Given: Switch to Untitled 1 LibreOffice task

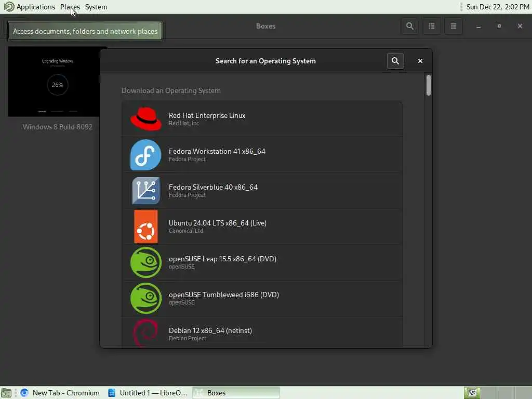Looking at the screenshot, I should pos(148,393).
